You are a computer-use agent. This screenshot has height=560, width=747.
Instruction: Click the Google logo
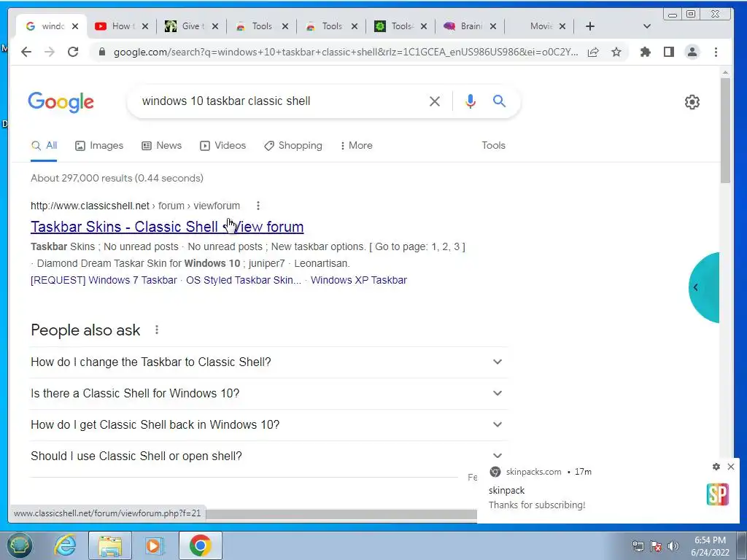click(x=61, y=102)
